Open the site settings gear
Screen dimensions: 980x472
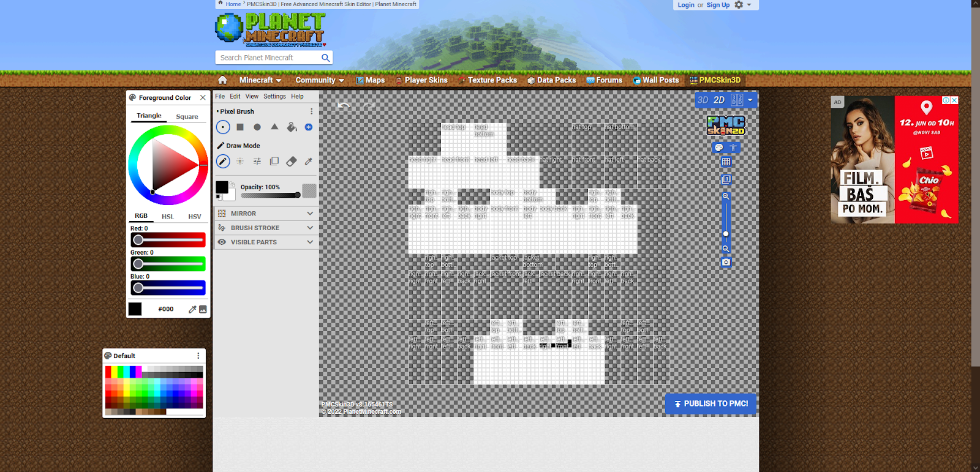[739, 5]
